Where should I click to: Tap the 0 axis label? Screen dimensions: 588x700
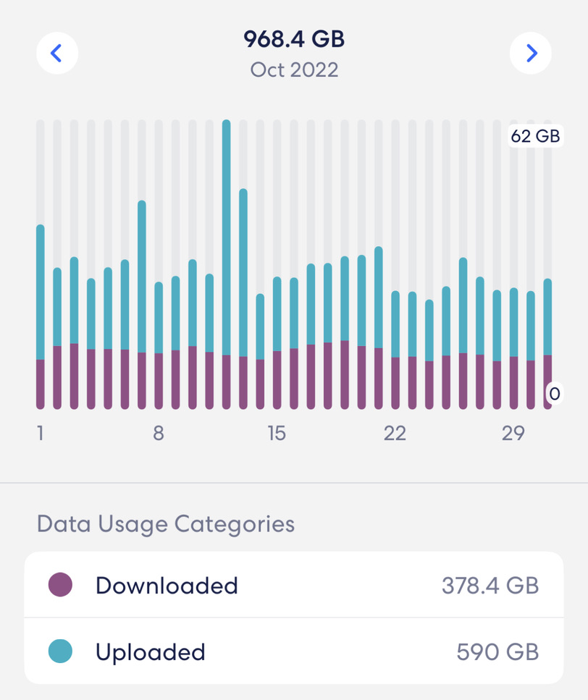coord(555,394)
